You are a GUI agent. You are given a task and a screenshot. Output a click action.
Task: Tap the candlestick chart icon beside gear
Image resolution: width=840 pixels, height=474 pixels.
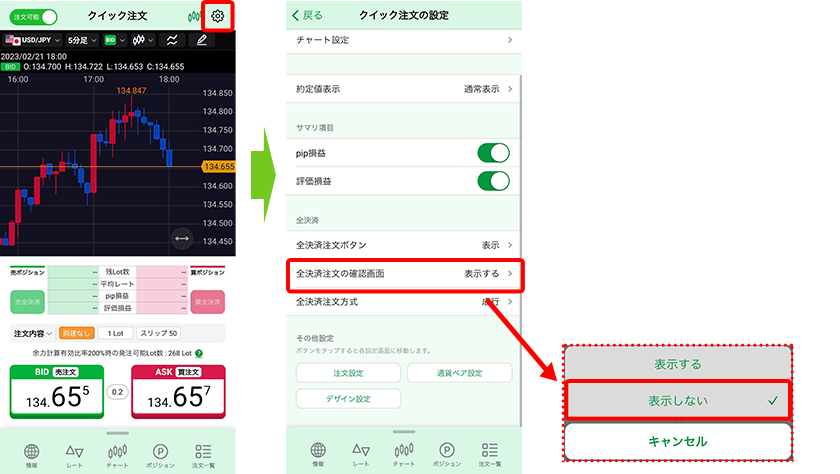coord(194,17)
